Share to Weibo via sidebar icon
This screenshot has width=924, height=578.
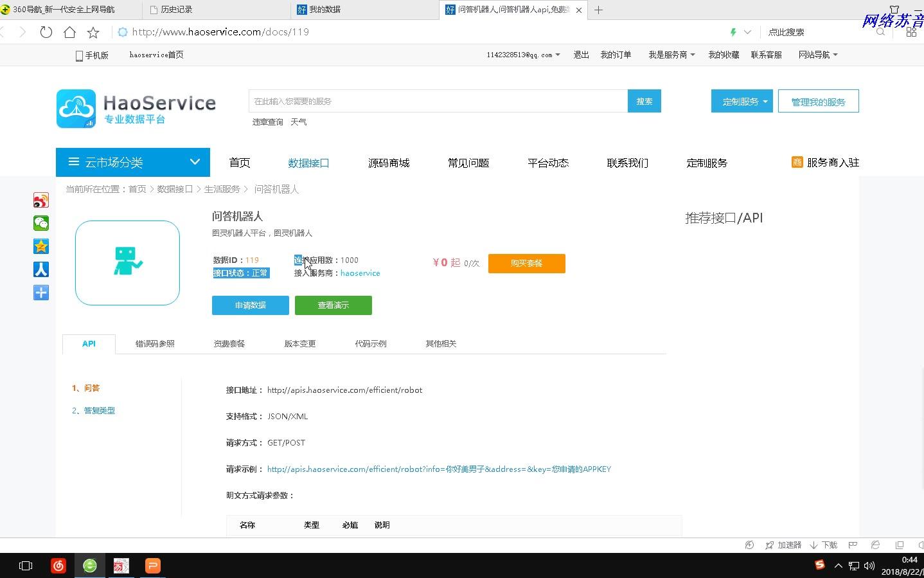tap(41, 200)
